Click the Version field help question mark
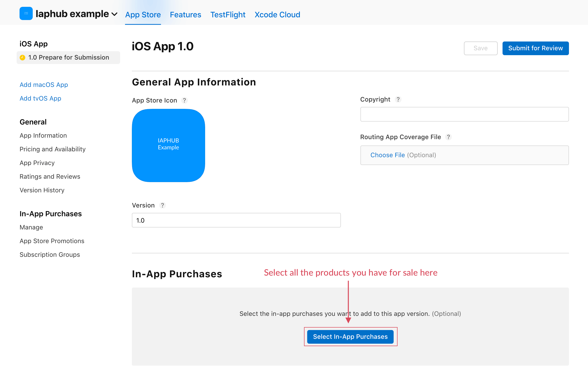 tap(162, 205)
